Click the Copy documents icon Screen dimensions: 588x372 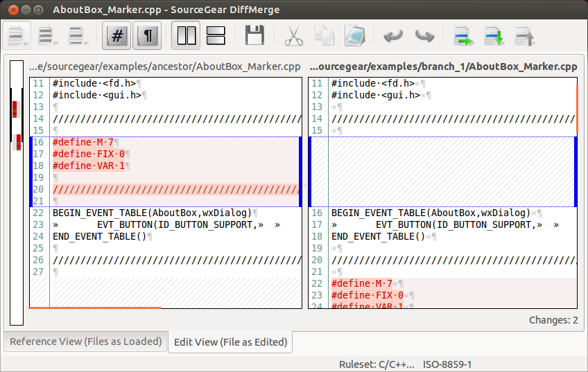point(325,35)
